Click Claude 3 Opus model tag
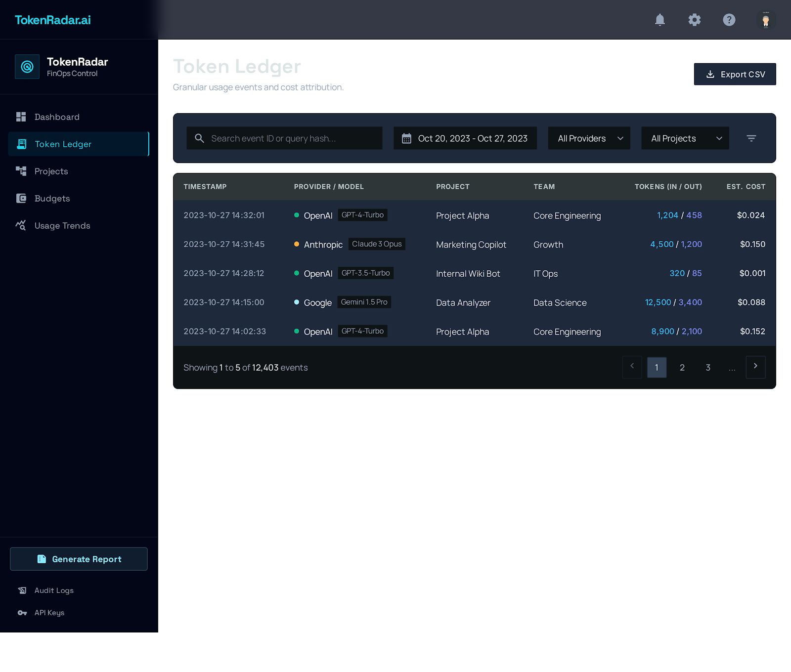This screenshot has height=672, width=791. tap(377, 244)
